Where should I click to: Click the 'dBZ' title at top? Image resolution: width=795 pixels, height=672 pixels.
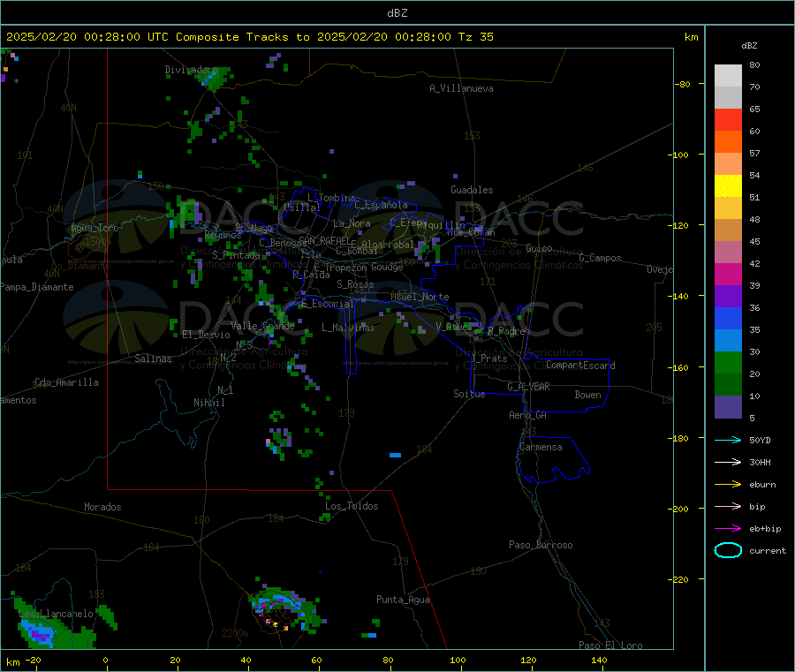[397, 13]
